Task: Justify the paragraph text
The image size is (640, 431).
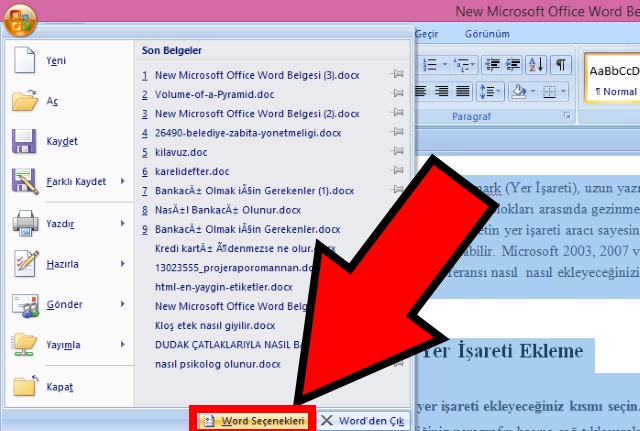Action: [462, 91]
